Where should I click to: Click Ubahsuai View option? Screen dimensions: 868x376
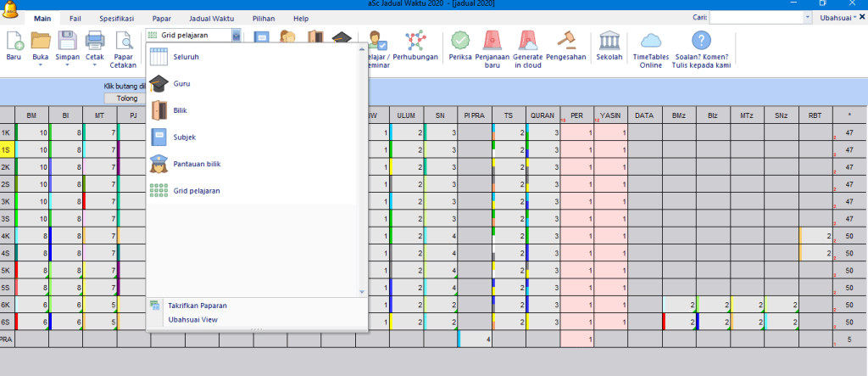[192, 319]
